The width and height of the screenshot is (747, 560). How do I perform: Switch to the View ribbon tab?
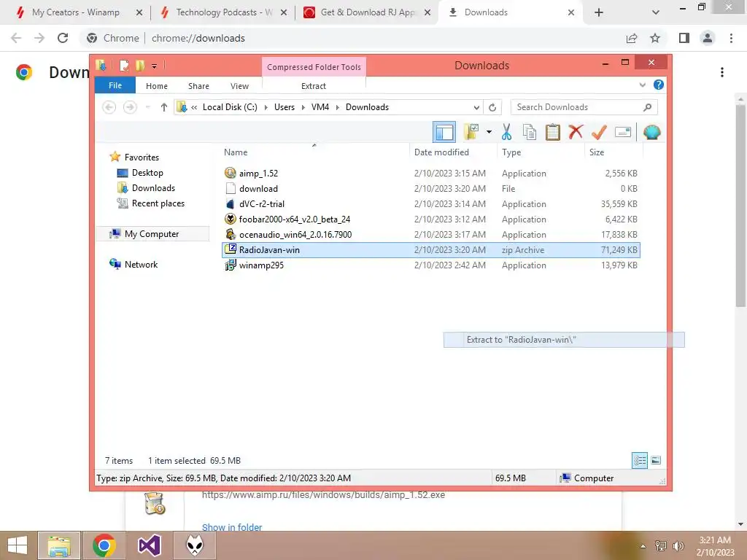coord(239,86)
